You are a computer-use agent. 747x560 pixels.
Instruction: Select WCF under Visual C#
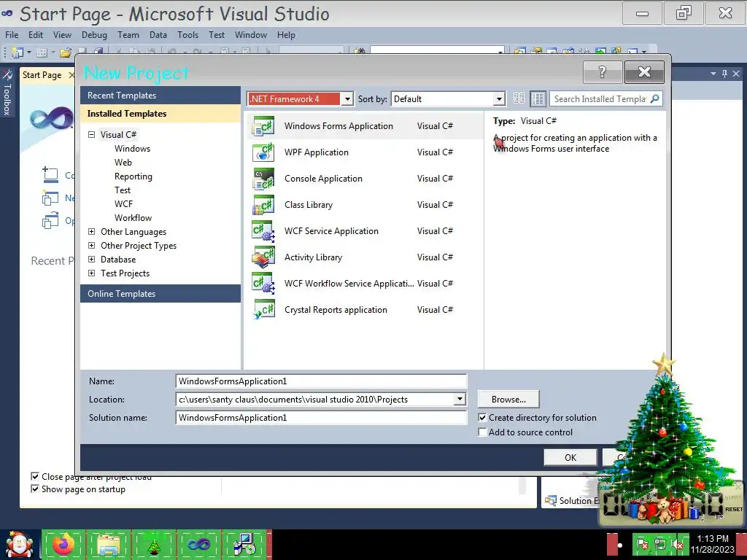pyautogui.click(x=123, y=204)
